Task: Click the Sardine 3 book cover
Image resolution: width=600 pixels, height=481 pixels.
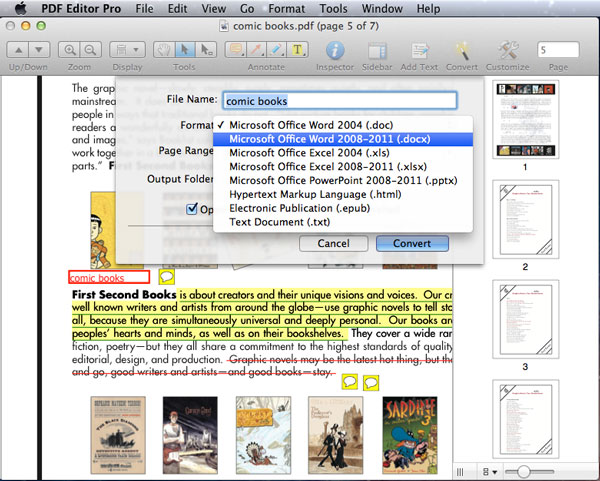Action: click(x=410, y=435)
